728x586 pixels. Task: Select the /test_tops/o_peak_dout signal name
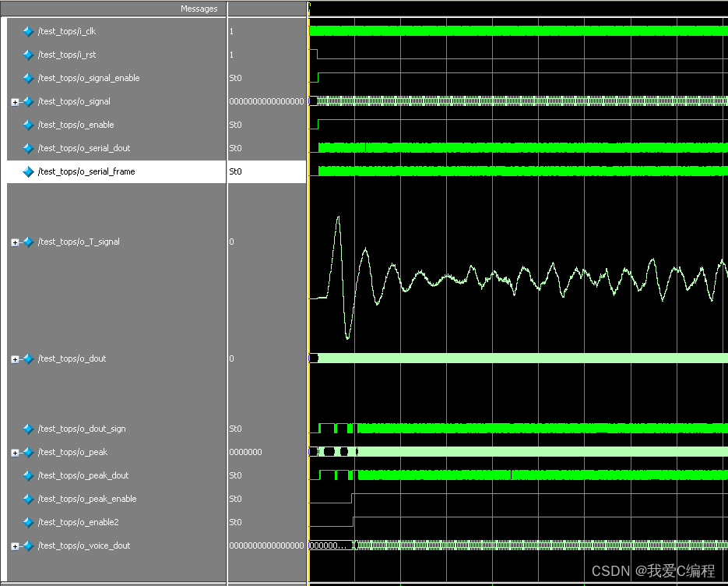click(83, 475)
